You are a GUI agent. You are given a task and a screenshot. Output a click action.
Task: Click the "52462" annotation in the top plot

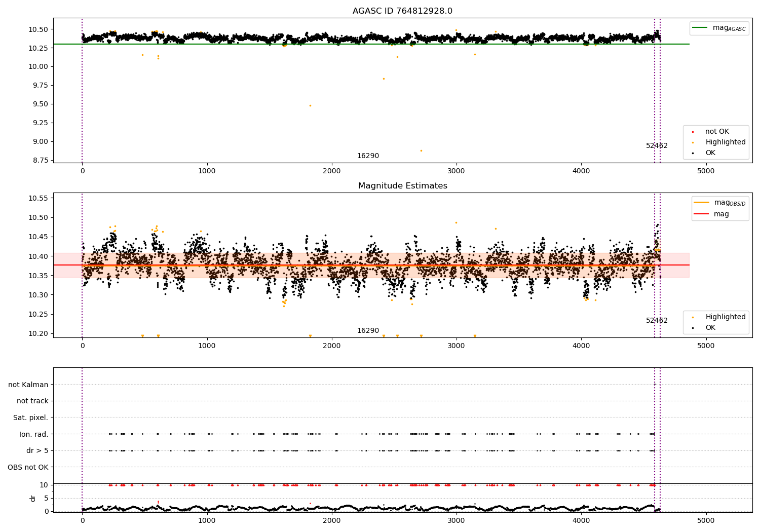pos(657,146)
